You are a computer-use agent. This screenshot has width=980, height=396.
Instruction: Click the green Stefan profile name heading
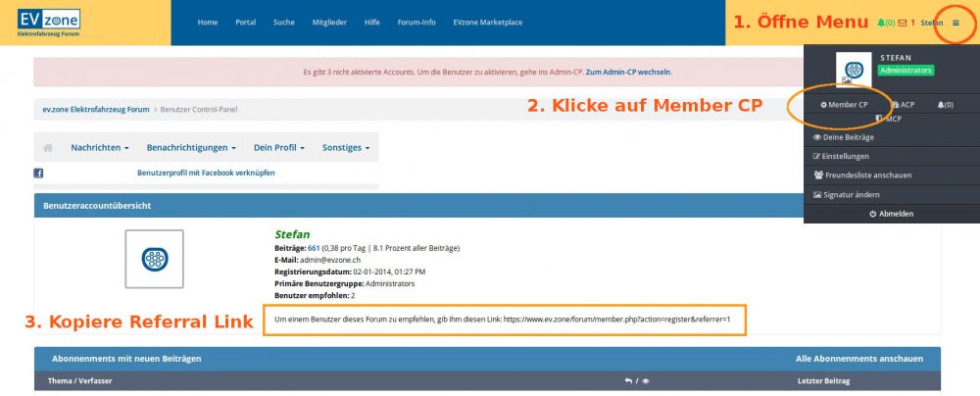tap(292, 235)
